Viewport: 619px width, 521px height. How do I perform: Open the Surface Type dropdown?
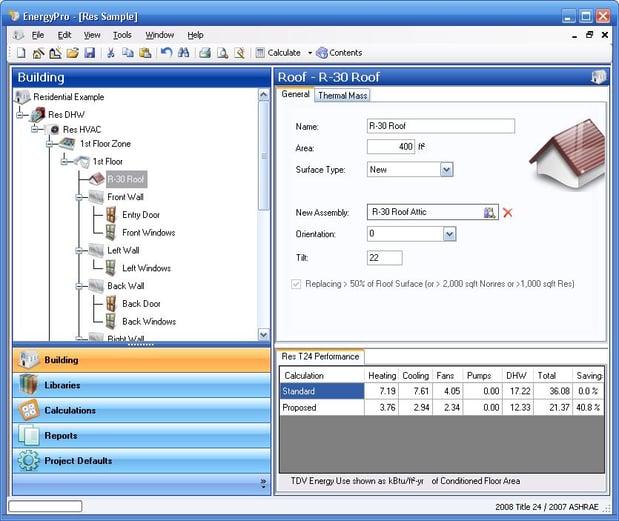pyautogui.click(x=447, y=170)
